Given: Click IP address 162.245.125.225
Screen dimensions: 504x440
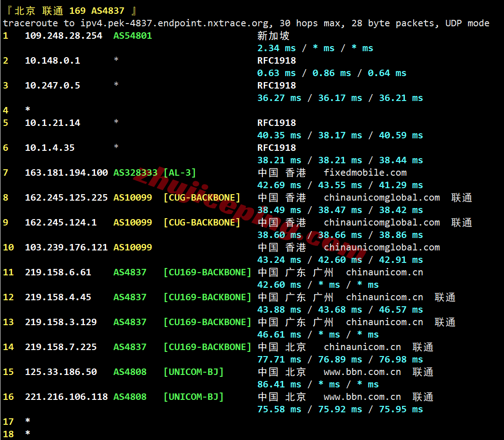Looking at the screenshot, I should 66,197.
